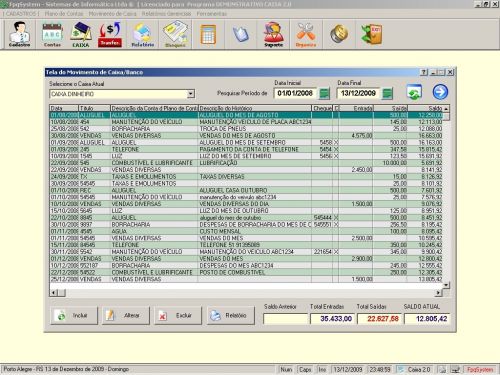Launch the calculator toolbar icon
Viewport: 500px width, 375px height.
click(x=208, y=35)
